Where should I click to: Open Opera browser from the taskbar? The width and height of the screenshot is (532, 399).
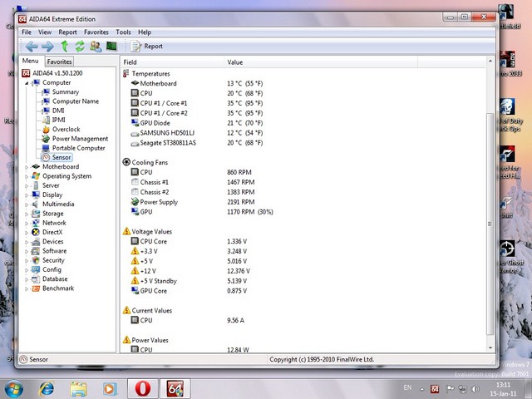(143, 389)
